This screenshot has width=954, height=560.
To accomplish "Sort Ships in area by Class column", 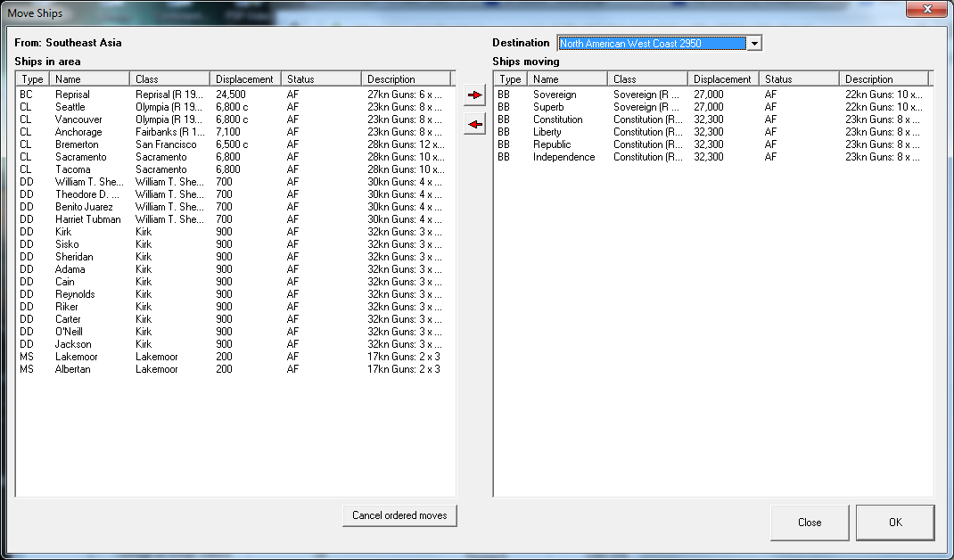I will click(169, 79).
